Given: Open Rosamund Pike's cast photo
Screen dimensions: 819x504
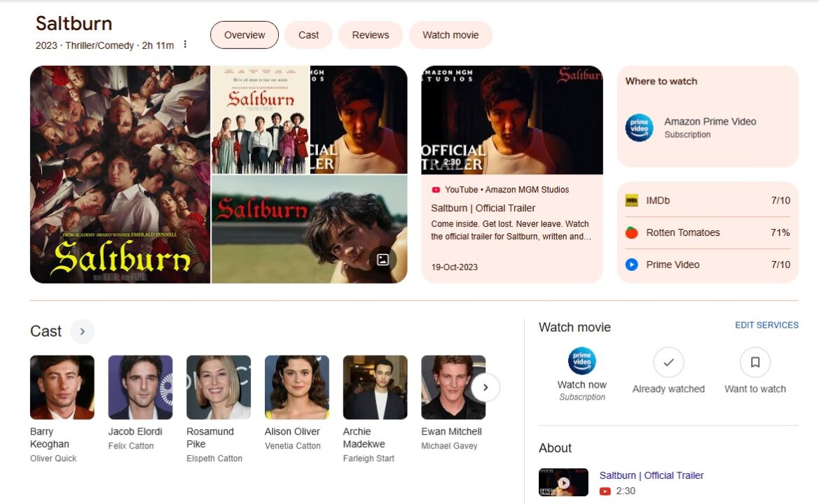Looking at the screenshot, I should tap(219, 388).
